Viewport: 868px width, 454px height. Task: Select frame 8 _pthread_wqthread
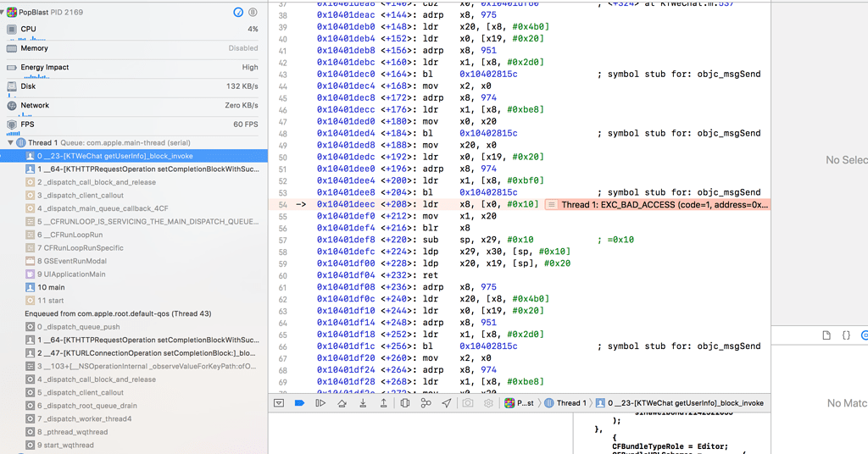point(133,432)
